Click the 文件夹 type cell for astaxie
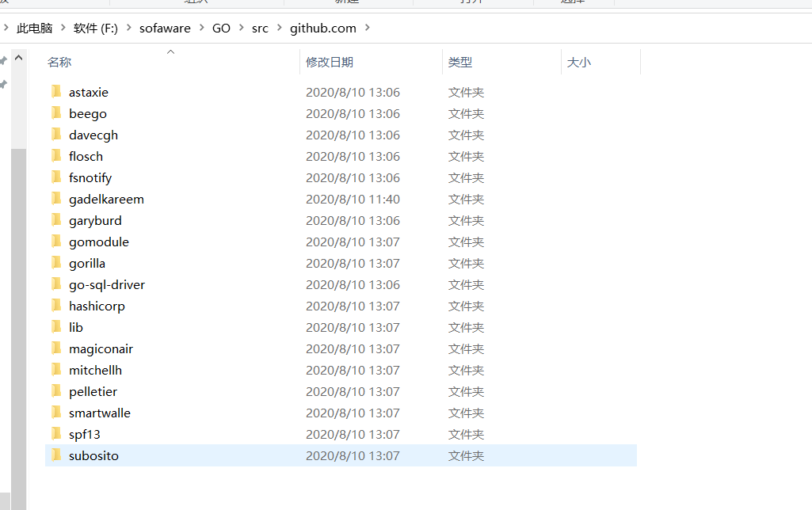Screen dimensions: 812x510 click(466, 92)
